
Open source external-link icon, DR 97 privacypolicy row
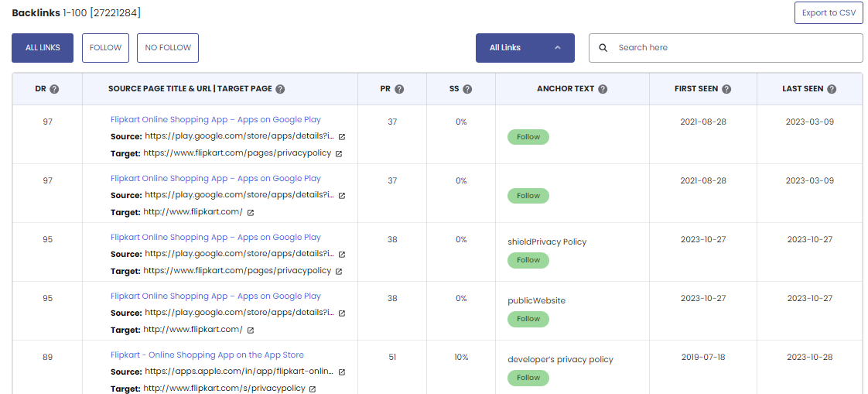pyautogui.click(x=342, y=137)
